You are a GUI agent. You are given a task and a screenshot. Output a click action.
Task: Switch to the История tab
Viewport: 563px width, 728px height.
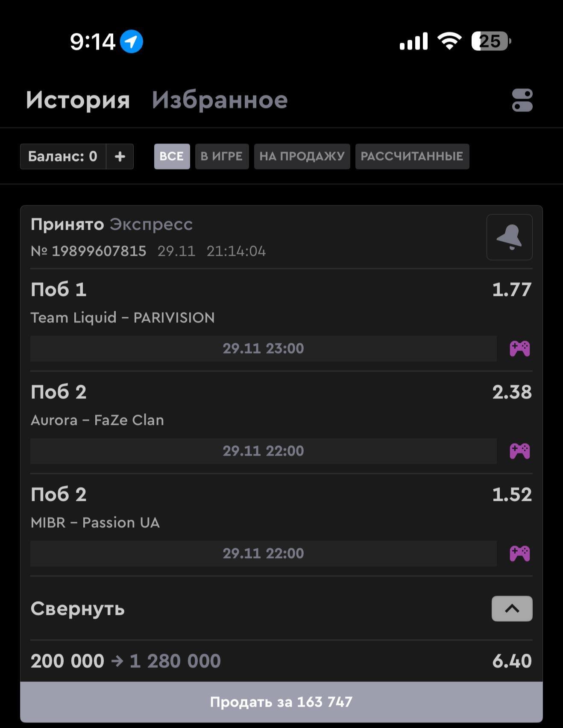point(78,100)
